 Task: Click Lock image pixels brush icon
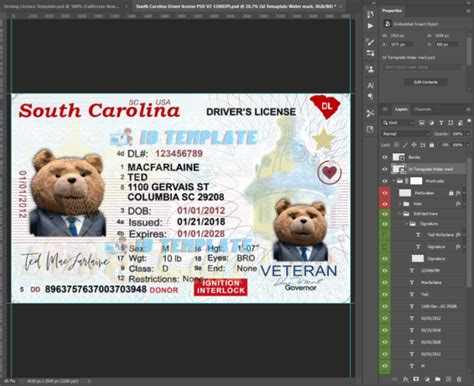(405, 145)
